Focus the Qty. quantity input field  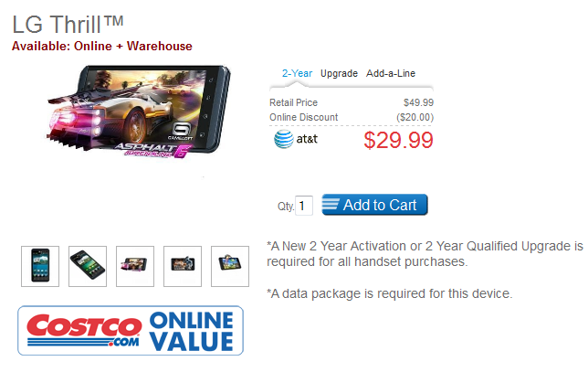pyautogui.click(x=304, y=206)
